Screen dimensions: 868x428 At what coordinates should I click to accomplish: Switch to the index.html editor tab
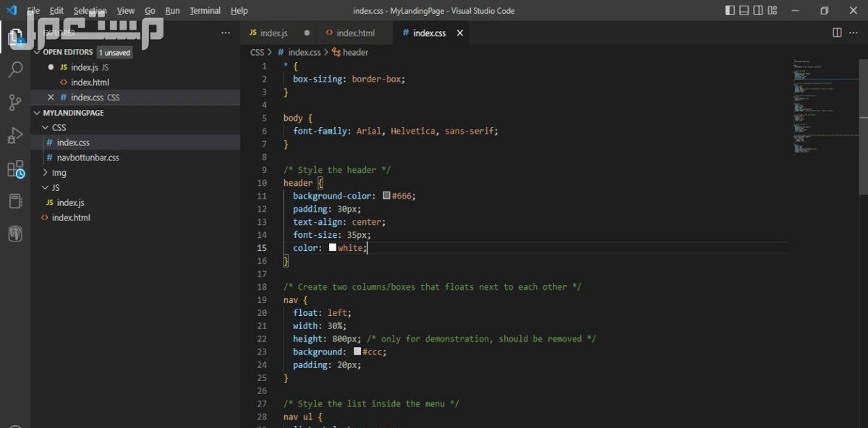tap(356, 33)
